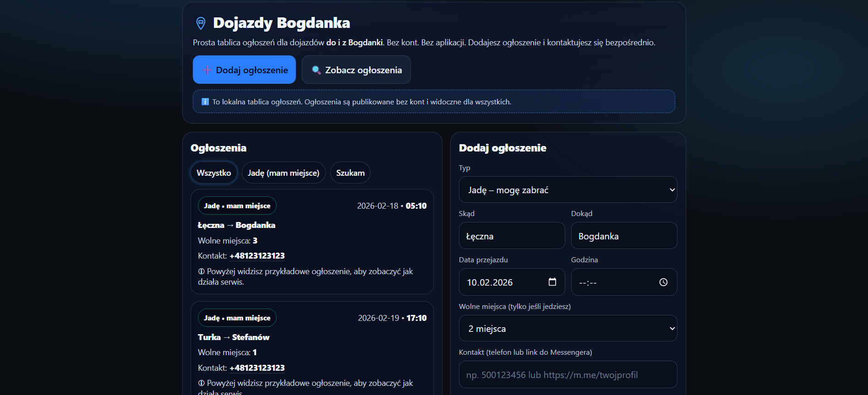Click the "Dodaj ogłoszenie" form heading
The image size is (868, 395).
tap(502, 148)
